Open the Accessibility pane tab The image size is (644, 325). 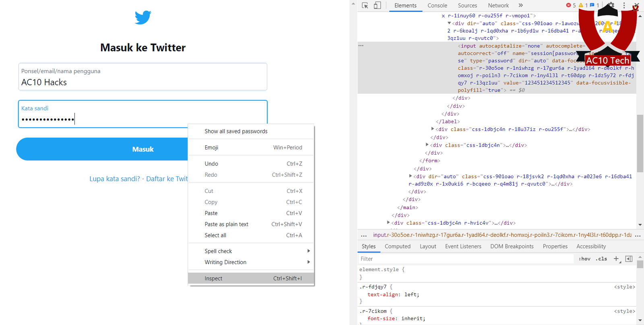click(x=591, y=246)
